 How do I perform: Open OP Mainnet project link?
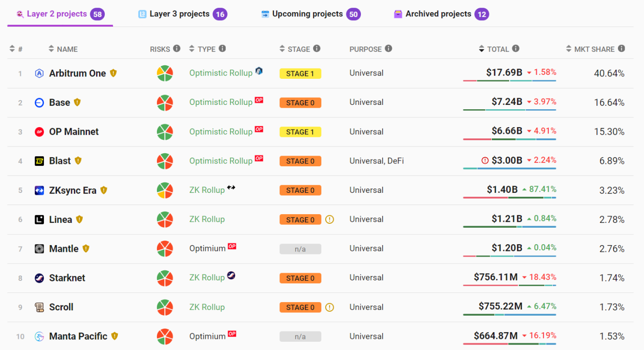coord(74,132)
